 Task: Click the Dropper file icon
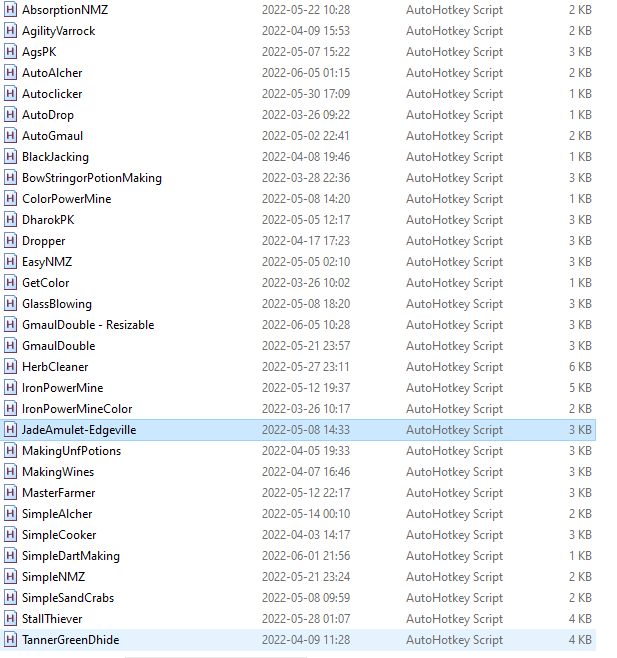click(10, 240)
